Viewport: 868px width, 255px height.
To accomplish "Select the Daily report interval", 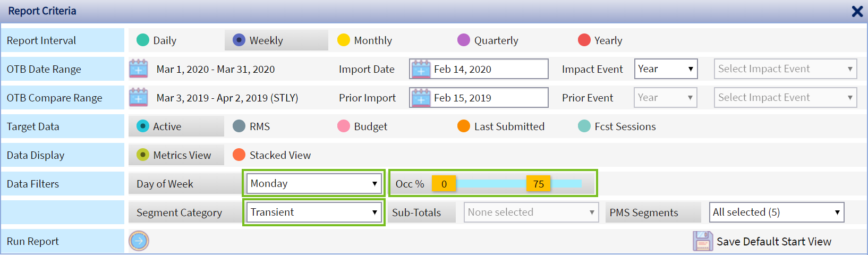I will [143, 40].
